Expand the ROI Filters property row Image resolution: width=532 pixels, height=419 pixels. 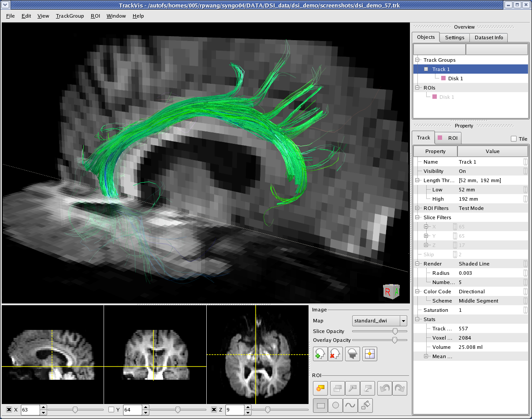click(x=417, y=208)
